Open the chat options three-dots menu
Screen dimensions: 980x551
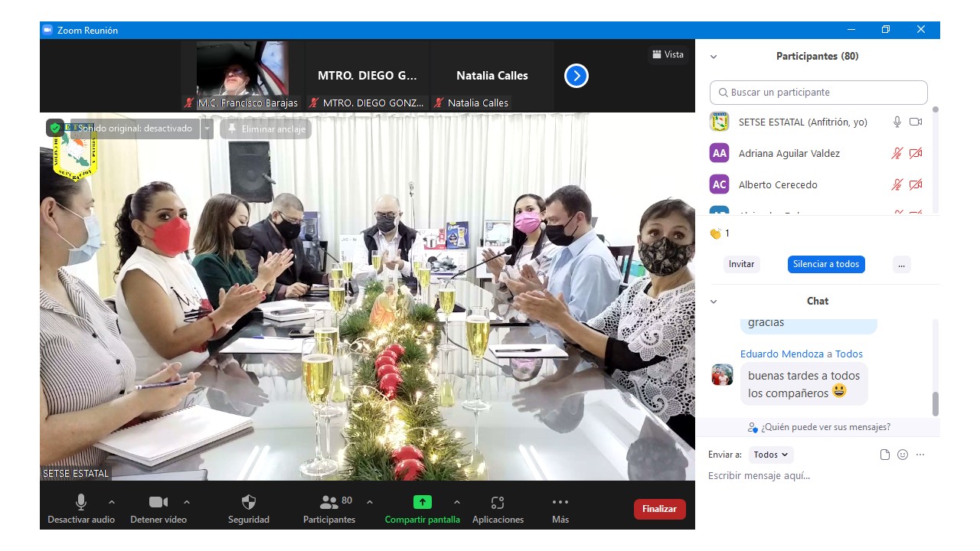tap(920, 455)
